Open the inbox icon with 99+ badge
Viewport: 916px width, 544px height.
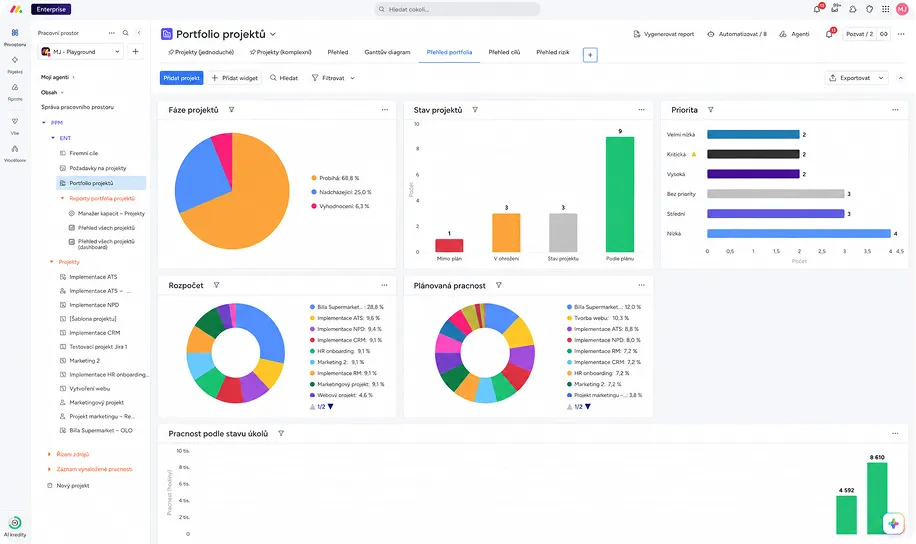(x=835, y=9)
